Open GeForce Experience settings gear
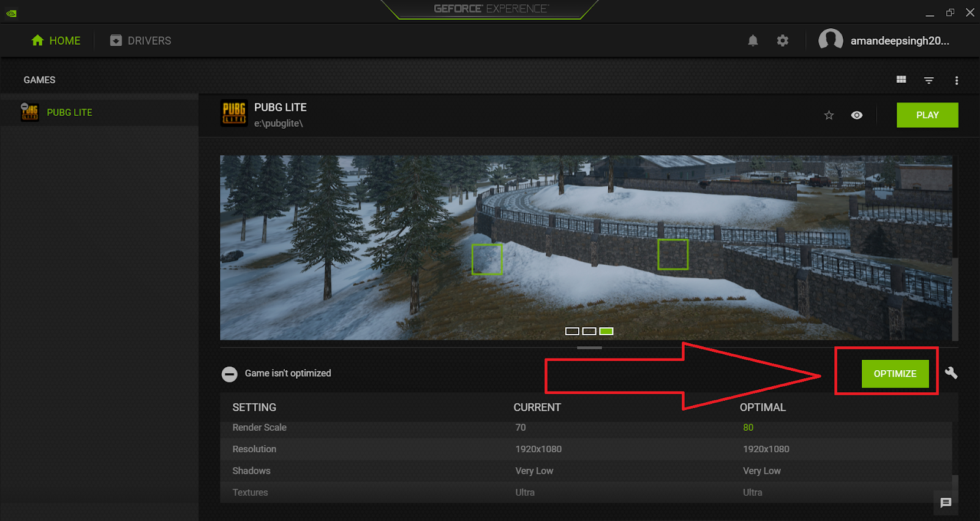Image resolution: width=980 pixels, height=521 pixels. pos(782,40)
